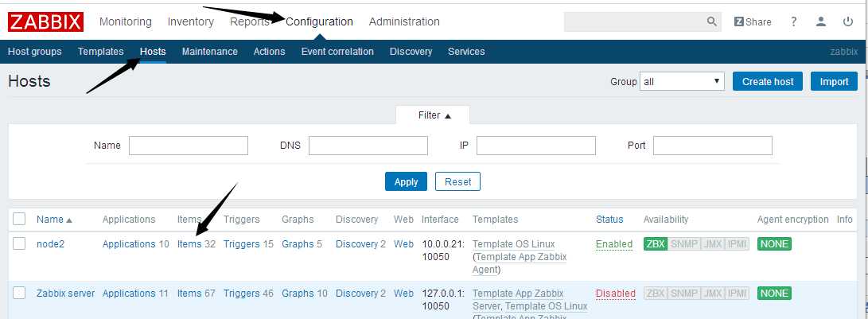Click the Apply filter button

pyautogui.click(x=406, y=181)
